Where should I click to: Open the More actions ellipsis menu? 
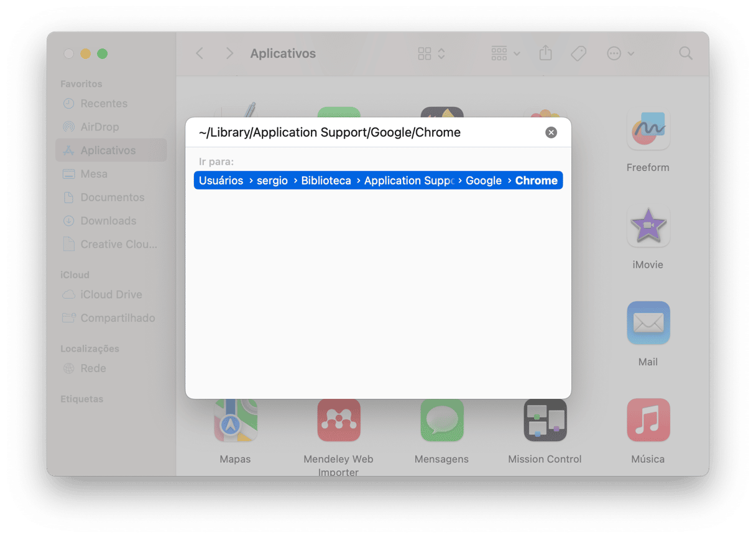pyautogui.click(x=620, y=53)
